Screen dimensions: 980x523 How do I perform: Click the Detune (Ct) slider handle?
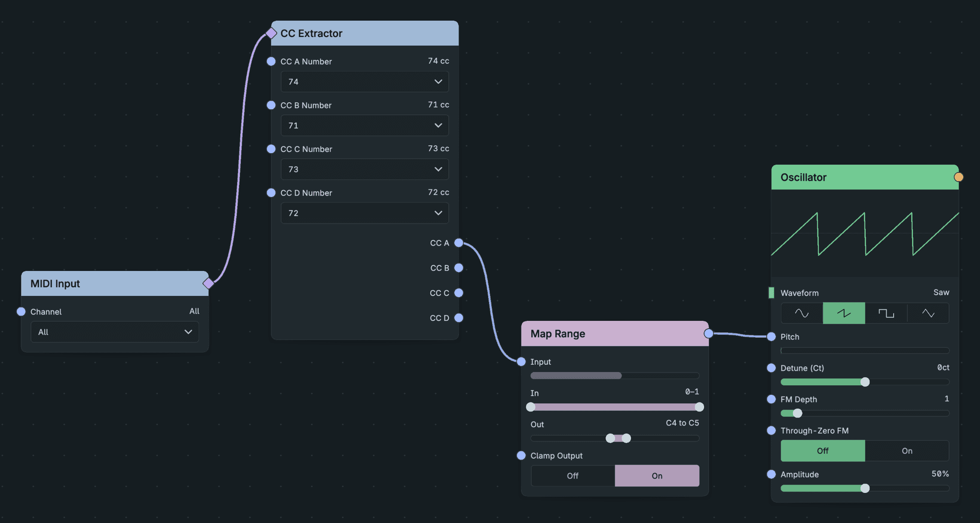pyautogui.click(x=865, y=382)
